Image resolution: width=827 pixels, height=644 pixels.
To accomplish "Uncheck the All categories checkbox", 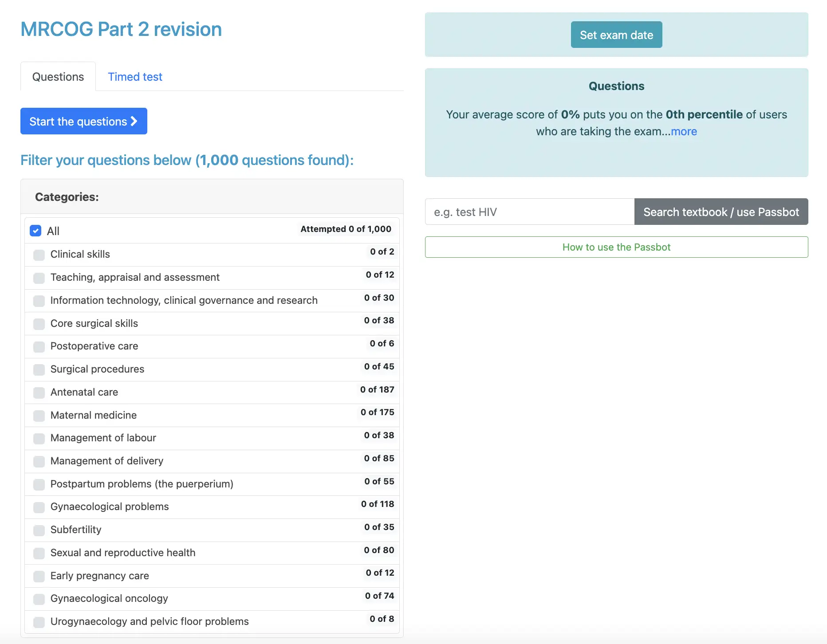I will (x=35, y=231).
